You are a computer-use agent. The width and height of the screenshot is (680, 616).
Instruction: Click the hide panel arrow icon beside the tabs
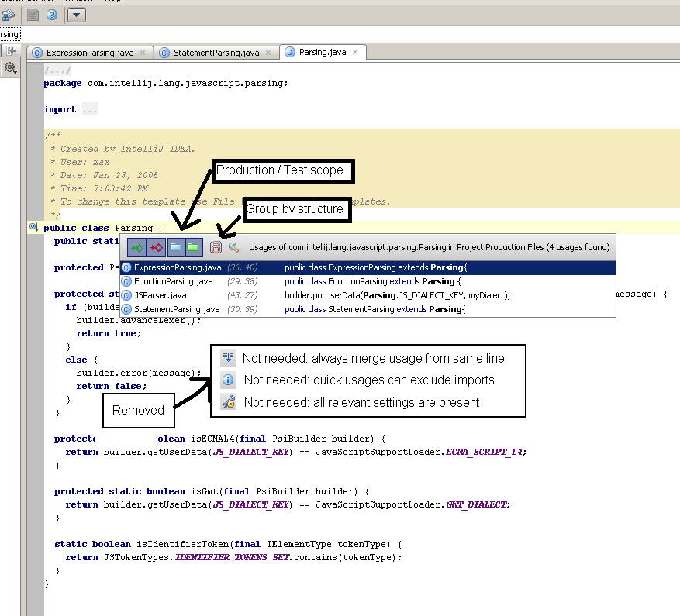[x=12, y=50]
